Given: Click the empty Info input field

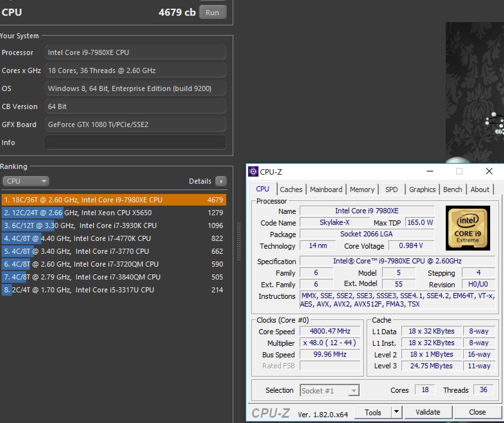Looking at the screenshot, I should point(135,143).
